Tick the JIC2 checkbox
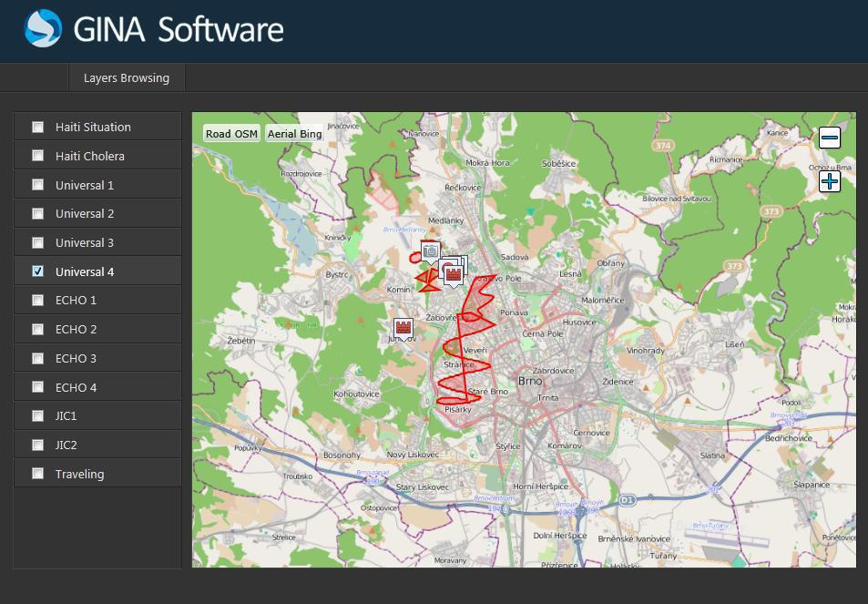Image resolution: width=868 pixels, height=604 pixels. pos(37,445)
